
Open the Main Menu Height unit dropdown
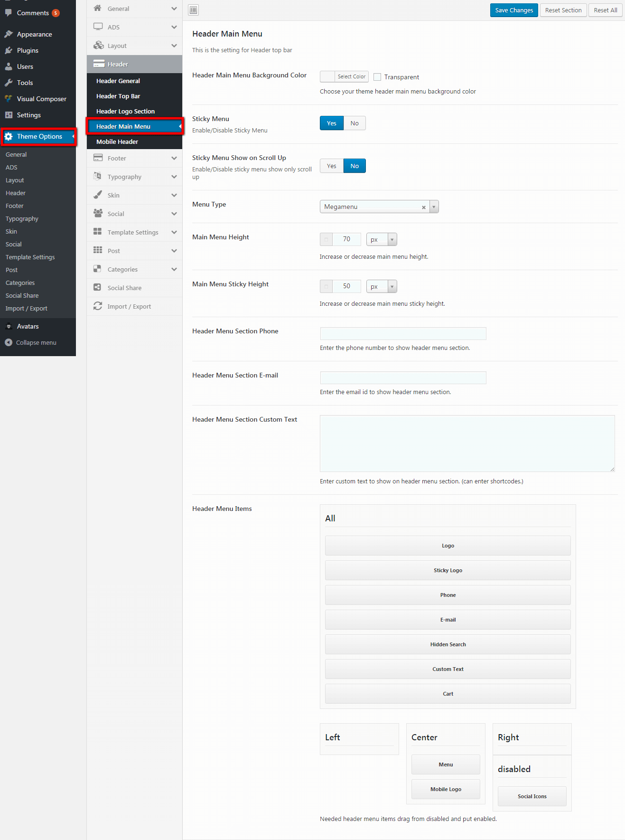(392, 239)
